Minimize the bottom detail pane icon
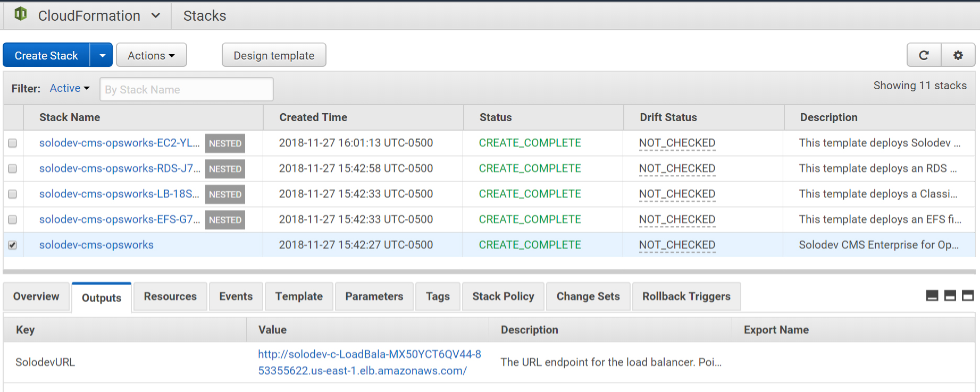Screen dimensions: 980x392 pyautogui.click(x=932, y=296)
